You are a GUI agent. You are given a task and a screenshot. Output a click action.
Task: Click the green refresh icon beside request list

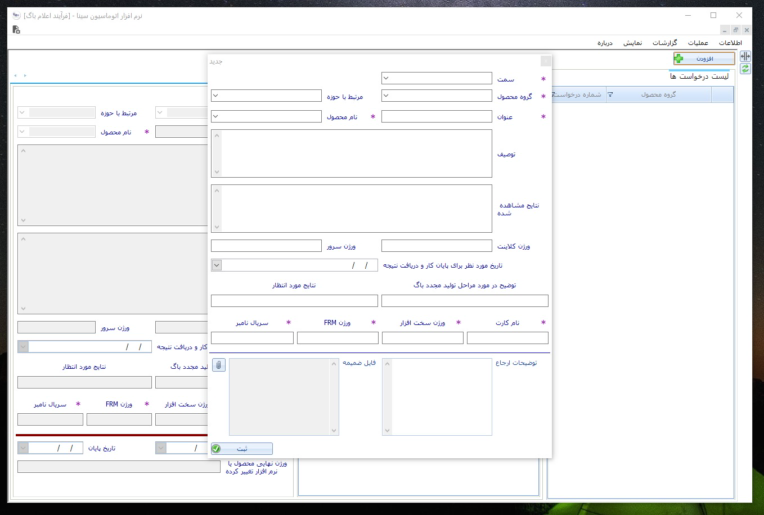[x=745, y=69]
